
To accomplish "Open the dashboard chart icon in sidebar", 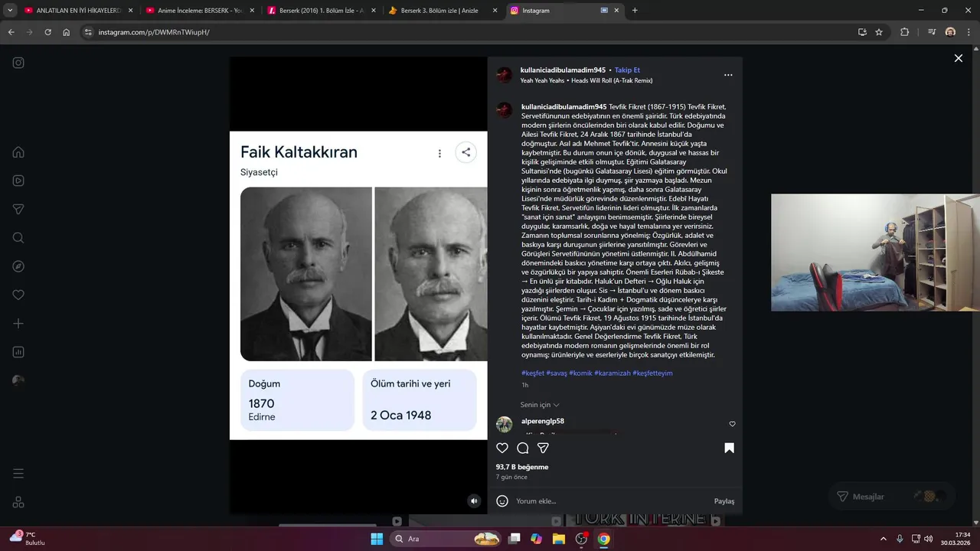I will point(18,352).
